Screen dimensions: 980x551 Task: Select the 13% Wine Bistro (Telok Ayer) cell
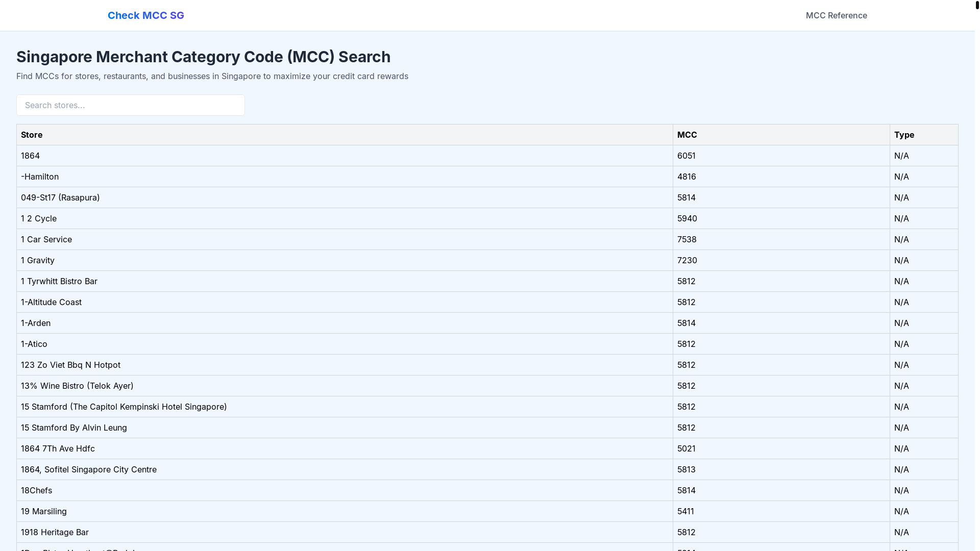point(345,386)
